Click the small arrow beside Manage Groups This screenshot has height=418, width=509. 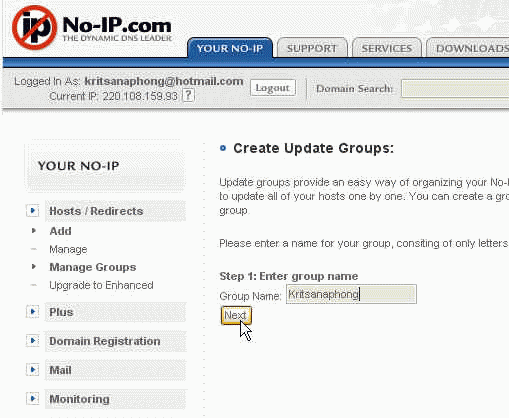[34, 267]
